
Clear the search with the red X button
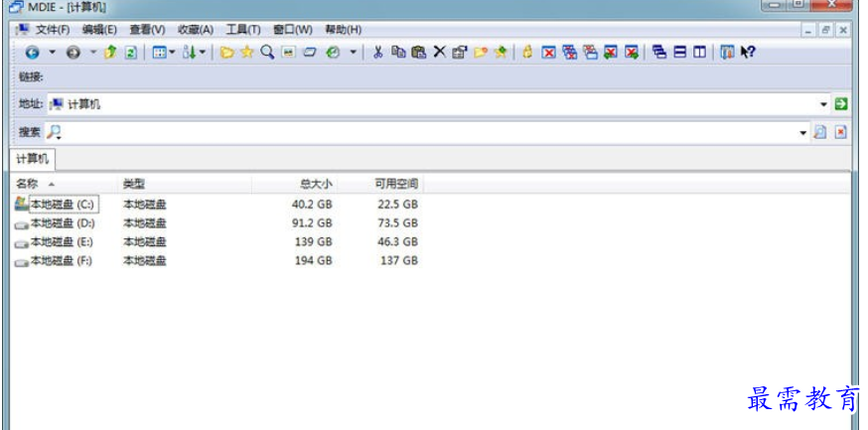click(841, 132)
